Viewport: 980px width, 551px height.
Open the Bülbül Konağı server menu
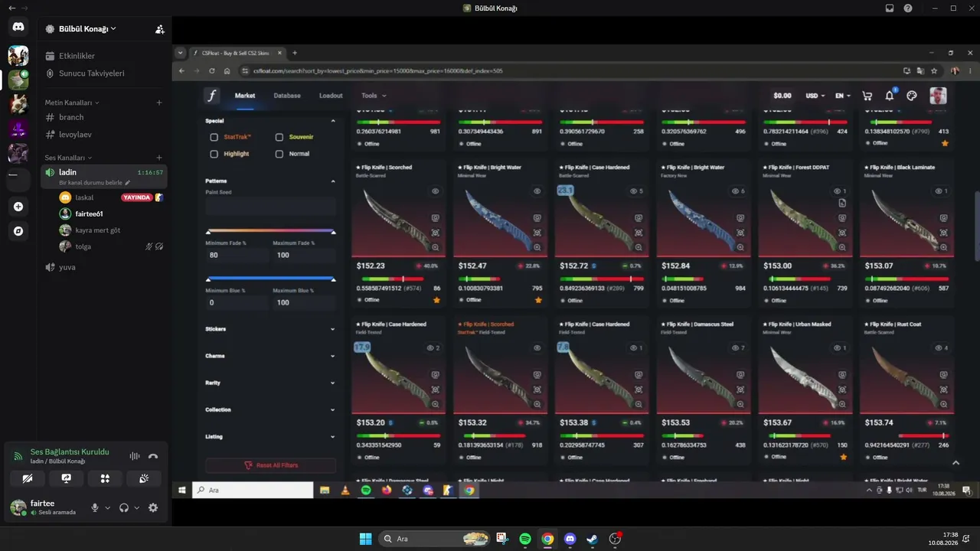click(x=87, y=29)
